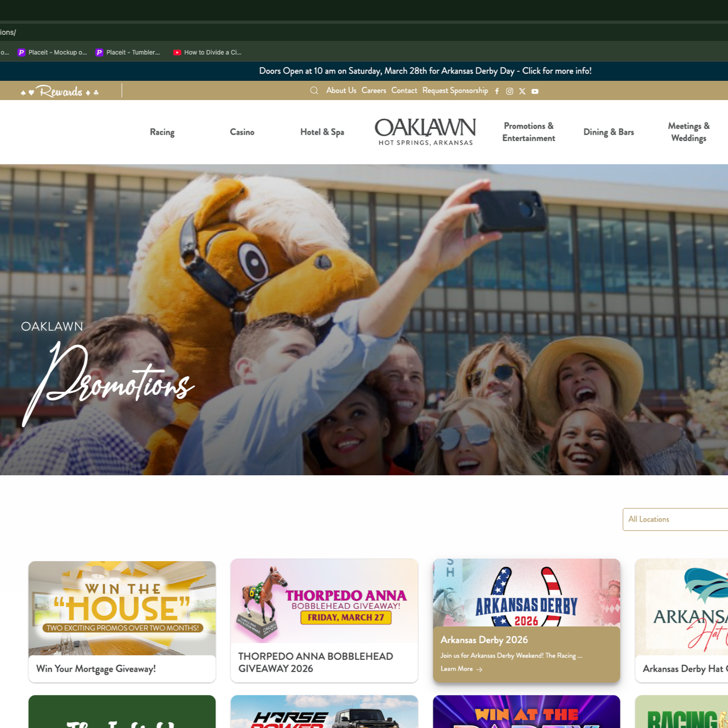Open the X (Twitter) icon link
Image resolution: width=728 pixels, height=728 pixels.
522,91
